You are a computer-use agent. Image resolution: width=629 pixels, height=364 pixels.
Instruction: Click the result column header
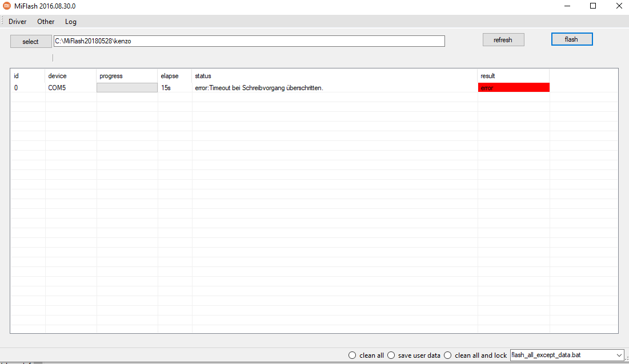(514, 76)
